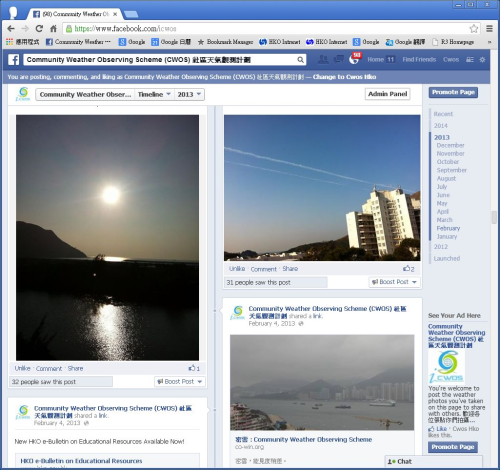Viewport: 500px width, 470px height.
Task: Open the messages icon in header
Action: (339, 59)
